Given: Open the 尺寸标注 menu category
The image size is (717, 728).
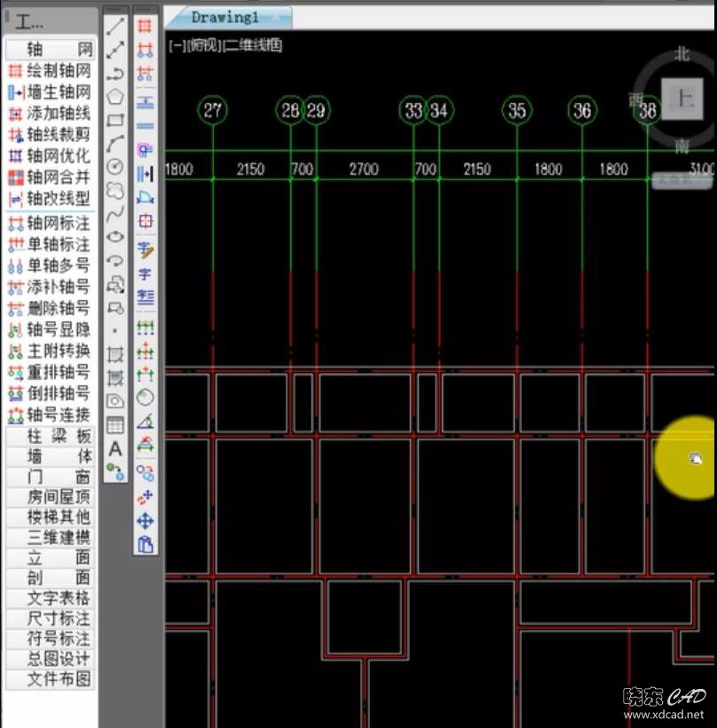Looking at the screenshot, I should (50, 618).
